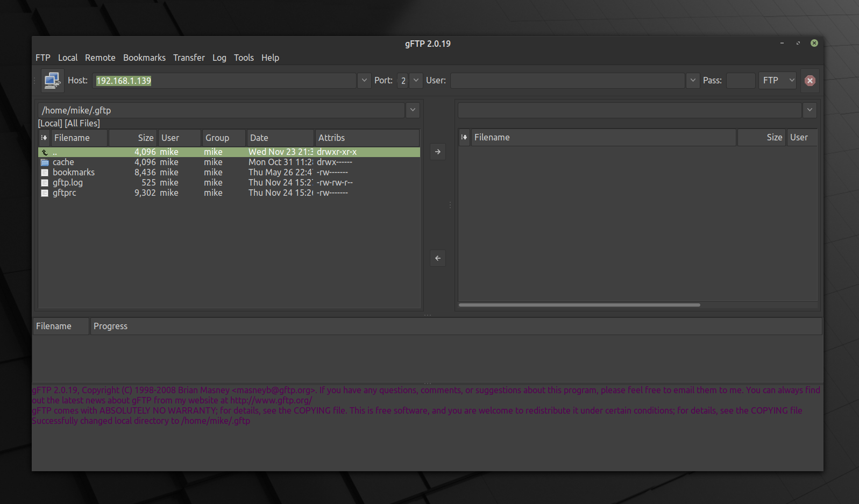
Task: Open the Log menu
Action: tap(219, 58)
